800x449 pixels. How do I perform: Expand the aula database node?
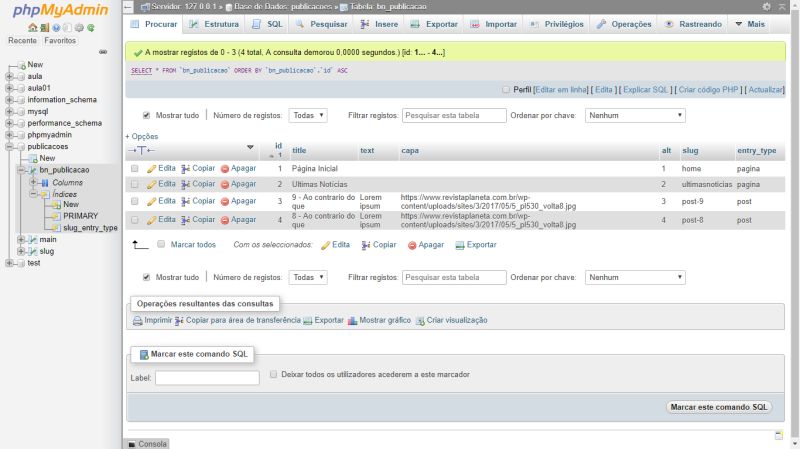[9, 77]
